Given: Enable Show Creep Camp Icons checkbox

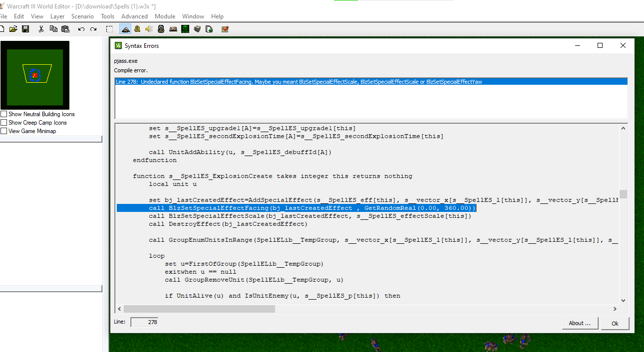Looking at the screenshot, I should click(4, 123).
